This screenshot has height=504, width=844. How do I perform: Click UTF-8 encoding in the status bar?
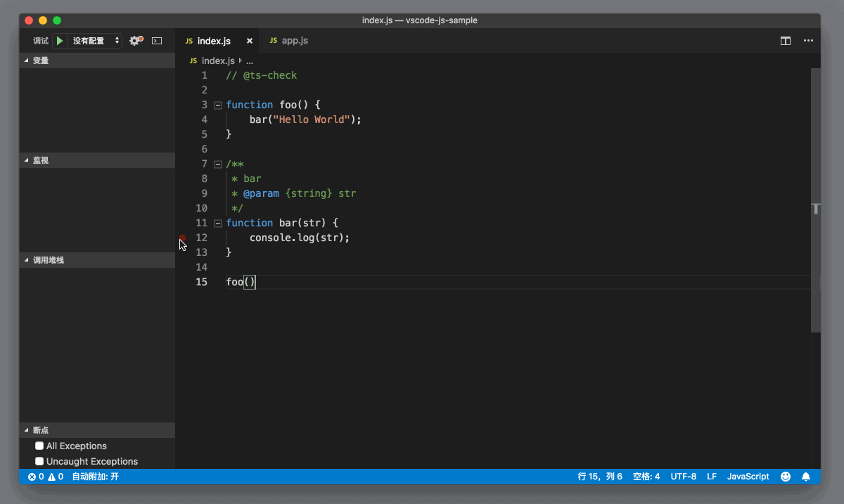click(x=683, y=476)
